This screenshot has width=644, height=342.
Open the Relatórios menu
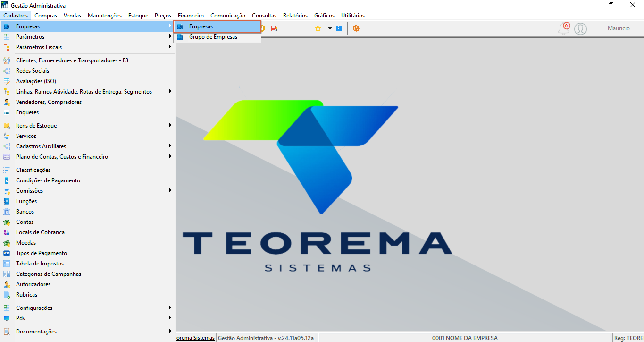coord(295,16)
